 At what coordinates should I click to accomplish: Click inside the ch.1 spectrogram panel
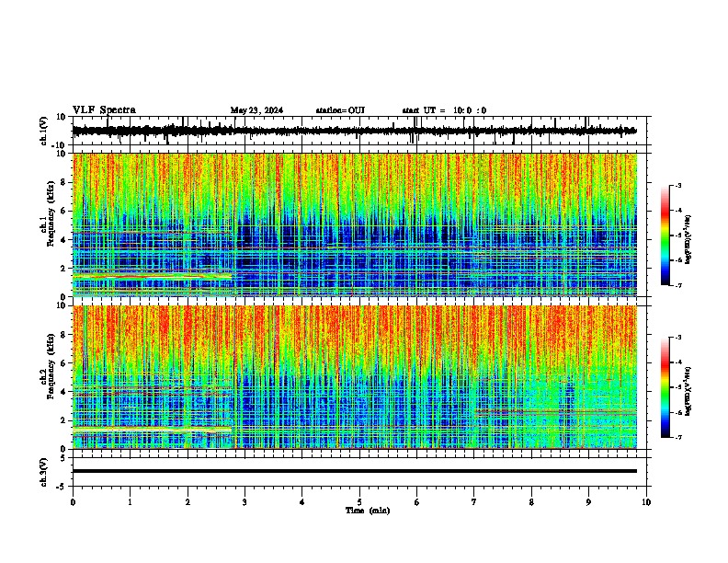click(x=355, y=224)
